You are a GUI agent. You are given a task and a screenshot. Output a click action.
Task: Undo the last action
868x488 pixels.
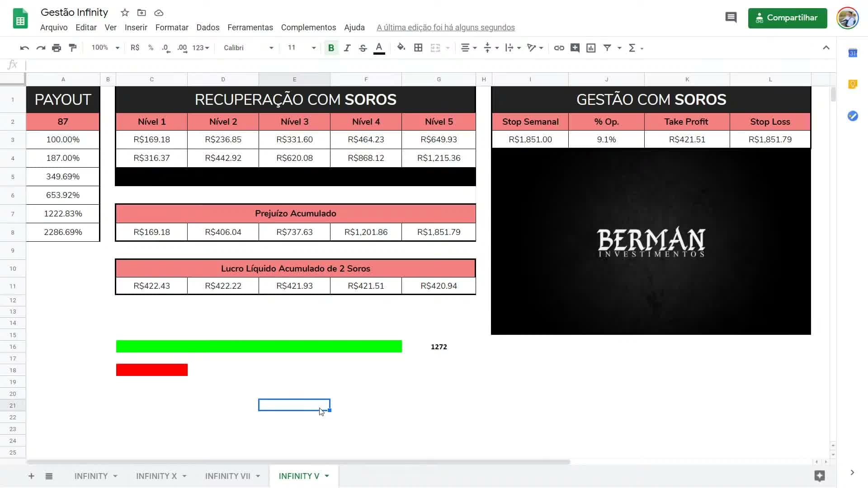24,48
